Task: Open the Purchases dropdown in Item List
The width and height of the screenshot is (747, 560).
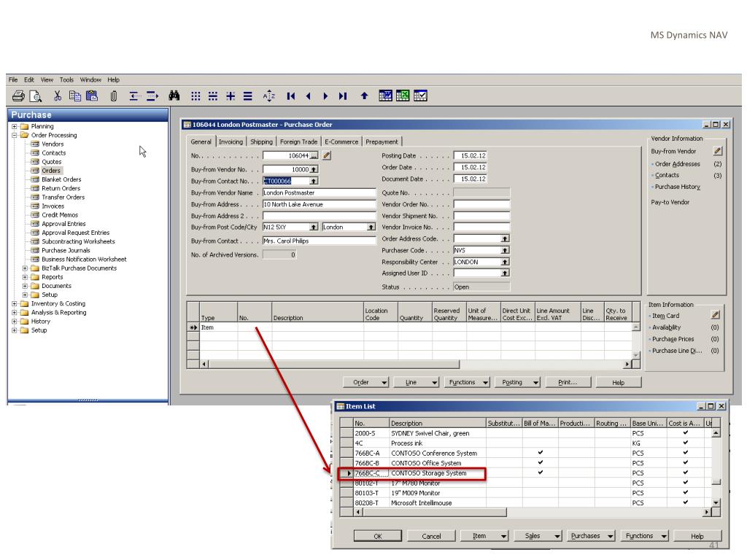Action: 591,536
